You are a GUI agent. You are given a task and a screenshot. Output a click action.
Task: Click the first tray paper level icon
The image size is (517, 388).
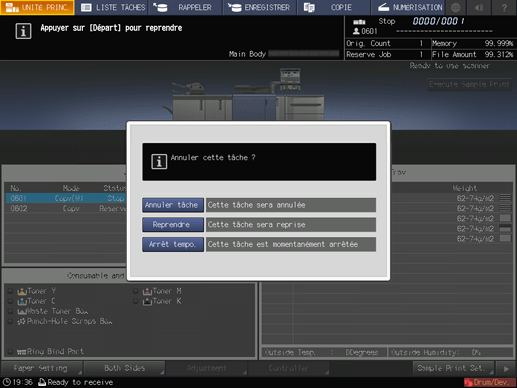(505, 198)
